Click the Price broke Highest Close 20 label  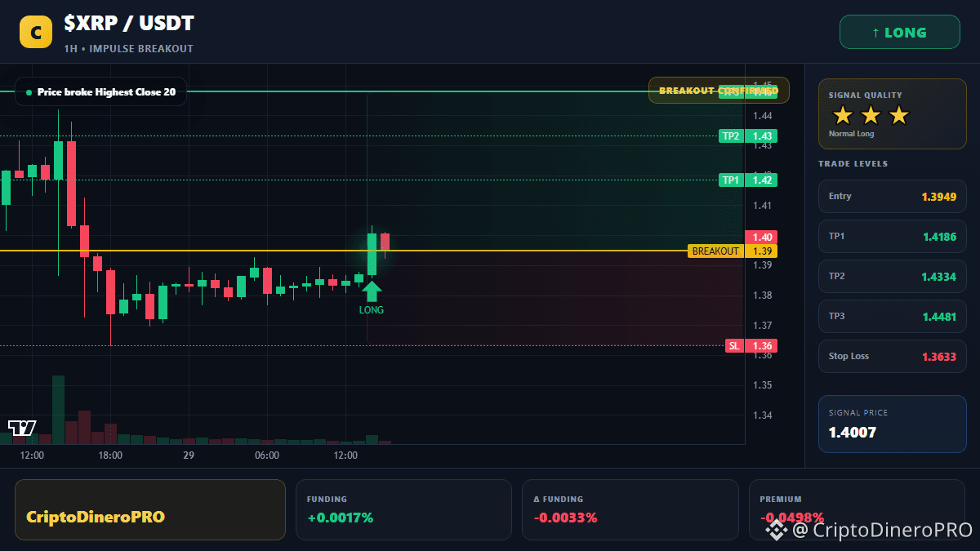pos(100,92)
